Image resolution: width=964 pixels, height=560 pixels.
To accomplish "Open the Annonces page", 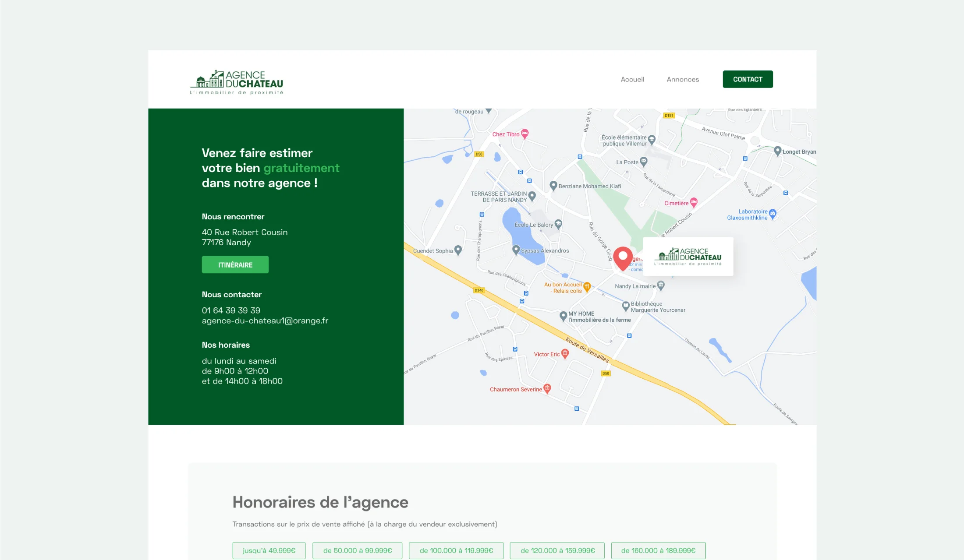I will point(682,79).
